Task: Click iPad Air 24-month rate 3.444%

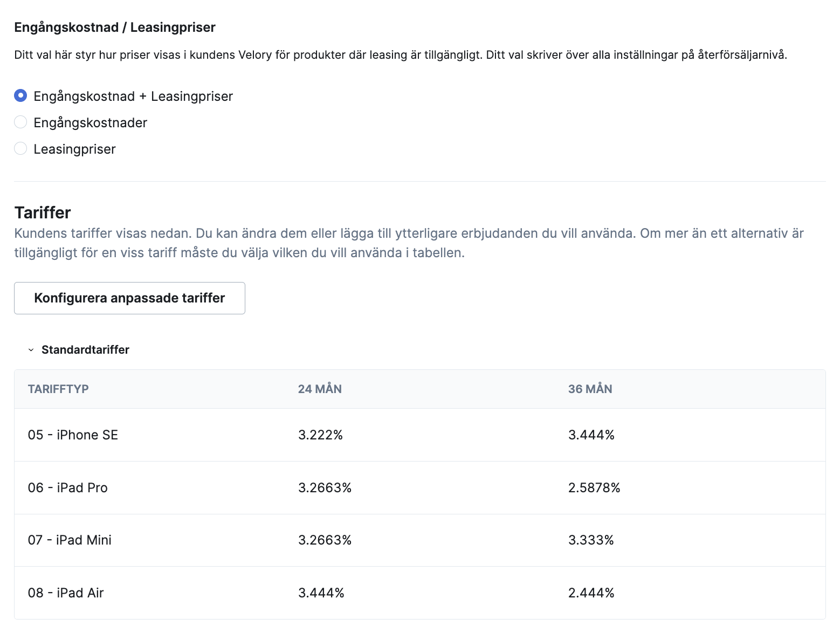Action: (x=321, y=593)
